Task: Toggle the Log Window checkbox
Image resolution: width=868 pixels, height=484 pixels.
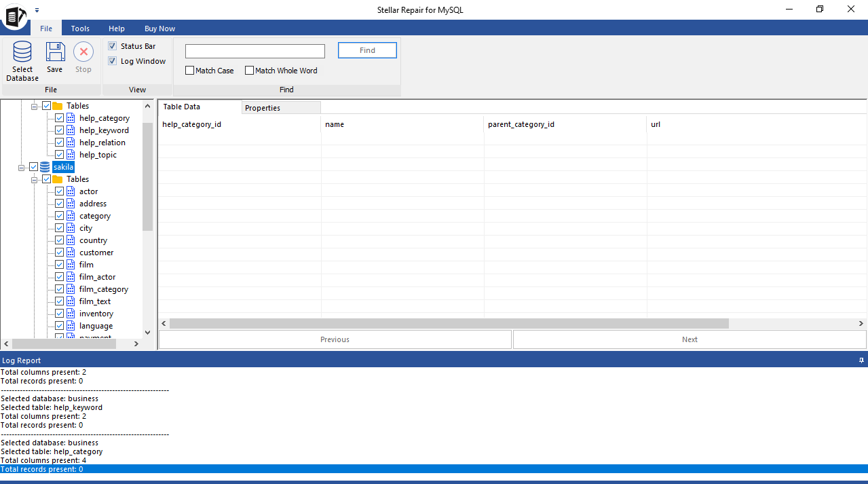Action: pos(113,61)
